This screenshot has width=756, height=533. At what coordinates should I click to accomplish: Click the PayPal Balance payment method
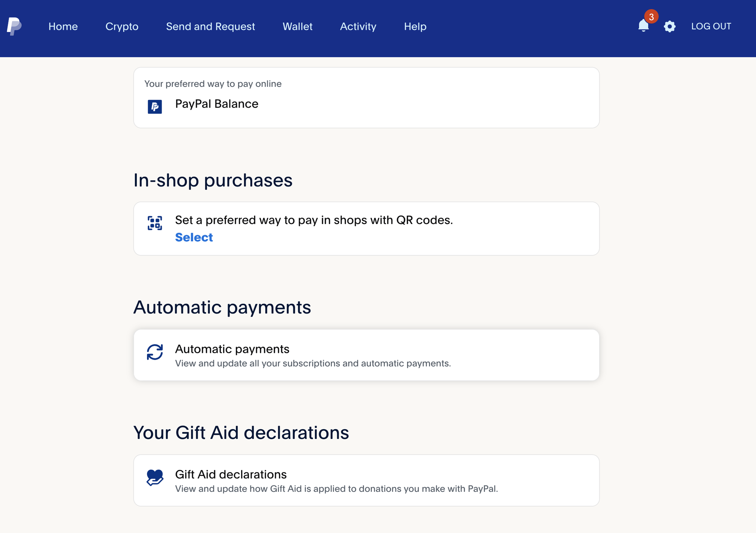217,104
